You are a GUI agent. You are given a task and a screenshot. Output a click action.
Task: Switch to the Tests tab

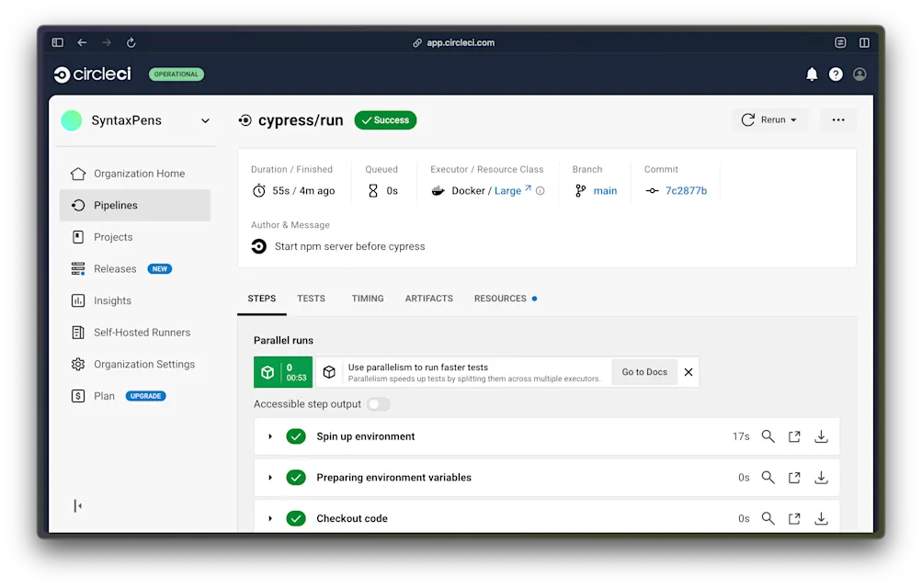click(311, 299)
